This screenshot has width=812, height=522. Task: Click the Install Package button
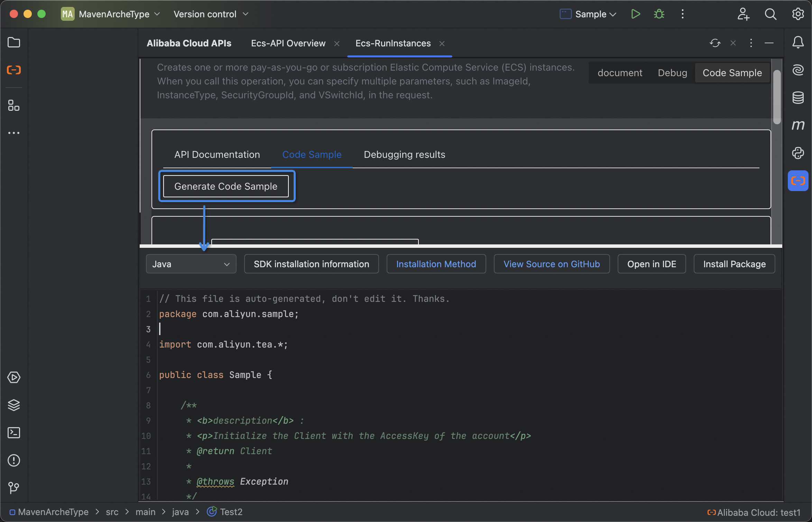click(x=734, y=264)
